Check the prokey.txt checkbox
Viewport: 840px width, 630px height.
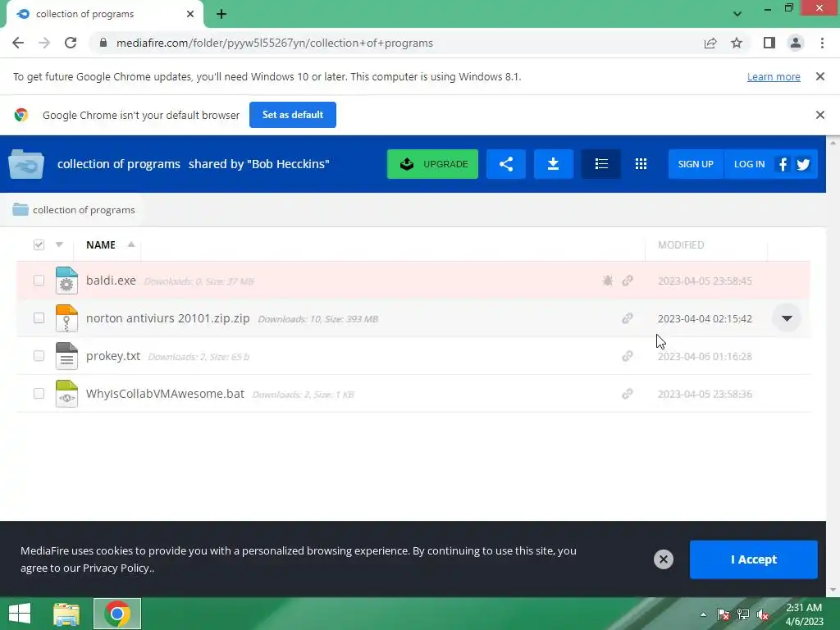pos(39,356)
